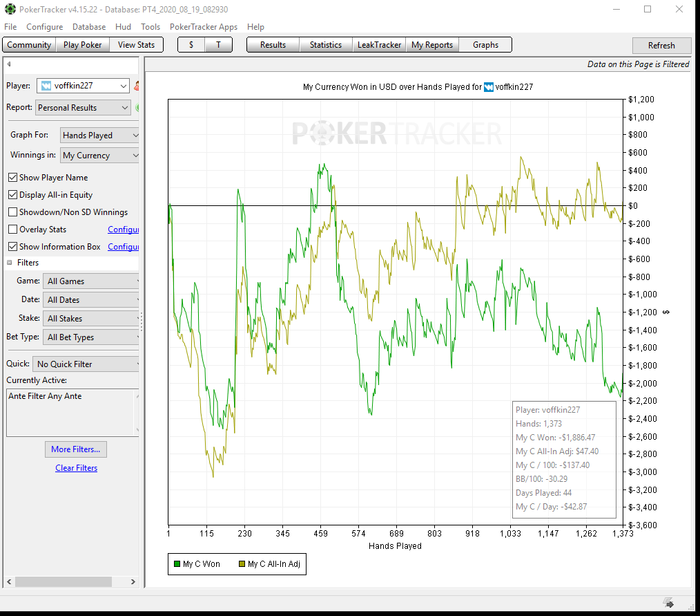Screen dimensions: 700x616
Task: Click the 'Ante Filter Any Ante' entry
Action: click(45, 396)
